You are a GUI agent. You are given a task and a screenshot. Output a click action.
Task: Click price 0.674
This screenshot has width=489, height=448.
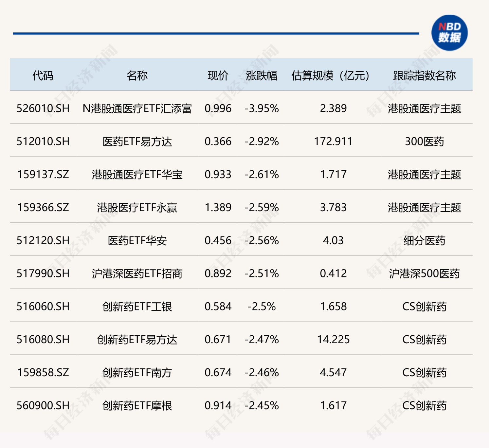218,373
